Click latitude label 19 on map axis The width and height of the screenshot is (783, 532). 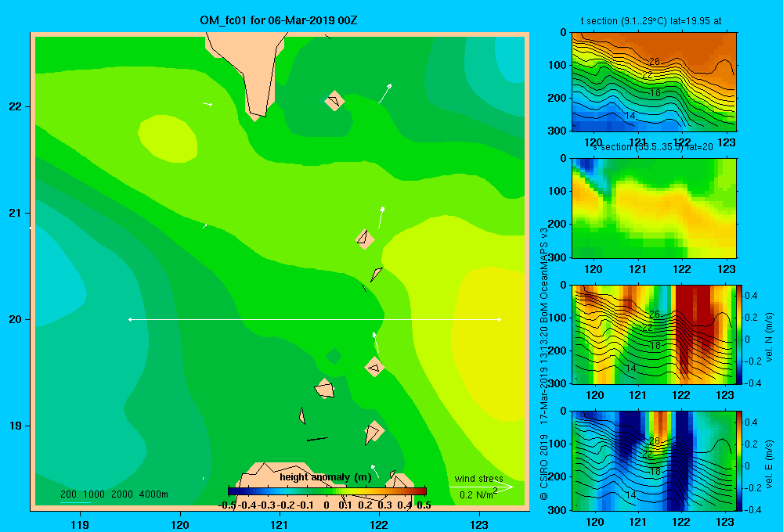tap(16, 426)
